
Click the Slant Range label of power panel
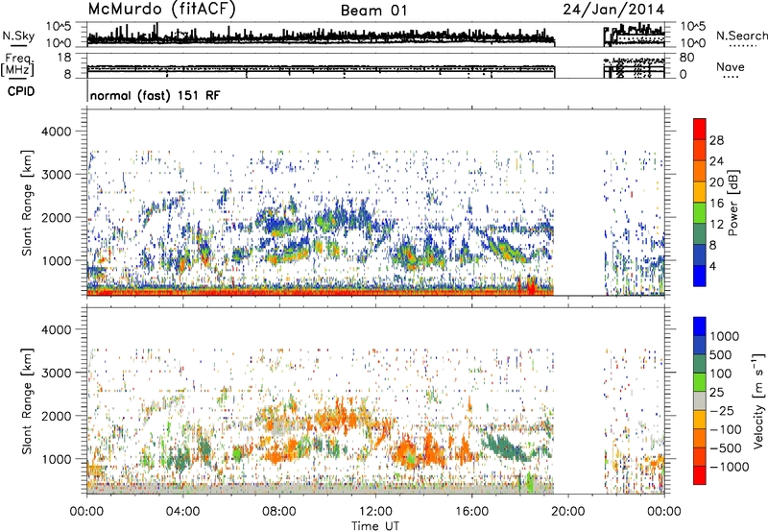pos(27,203)
